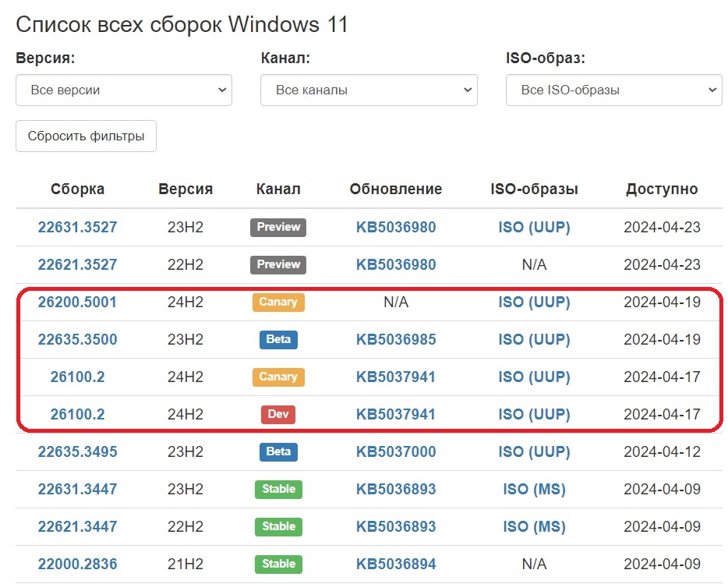Open ISO (UUP) link for build 22631.3527
Image resolution: width=728 pixels, height=584 pixels.
[x=535, y=227]
